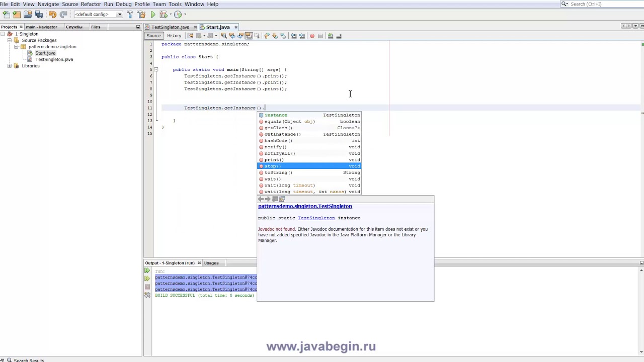Select the highlighted stop() completion item

click(x=309, y=166)
